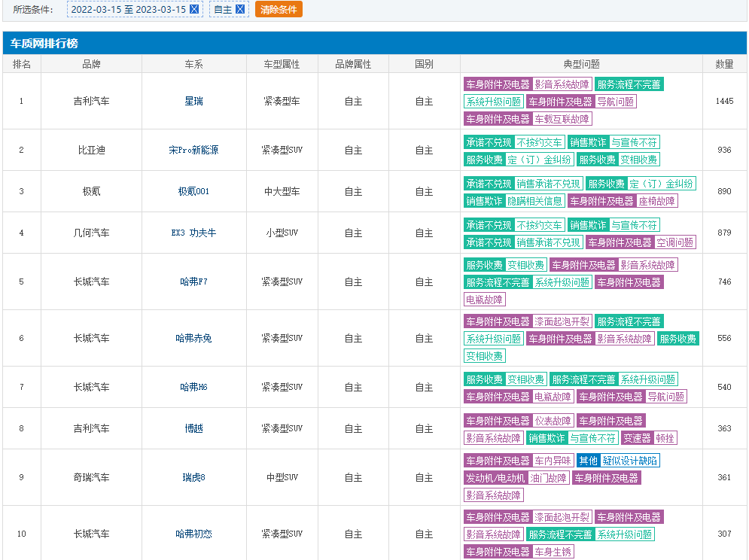Click the count 936 for 宋Pro新能源

(724, 150)
